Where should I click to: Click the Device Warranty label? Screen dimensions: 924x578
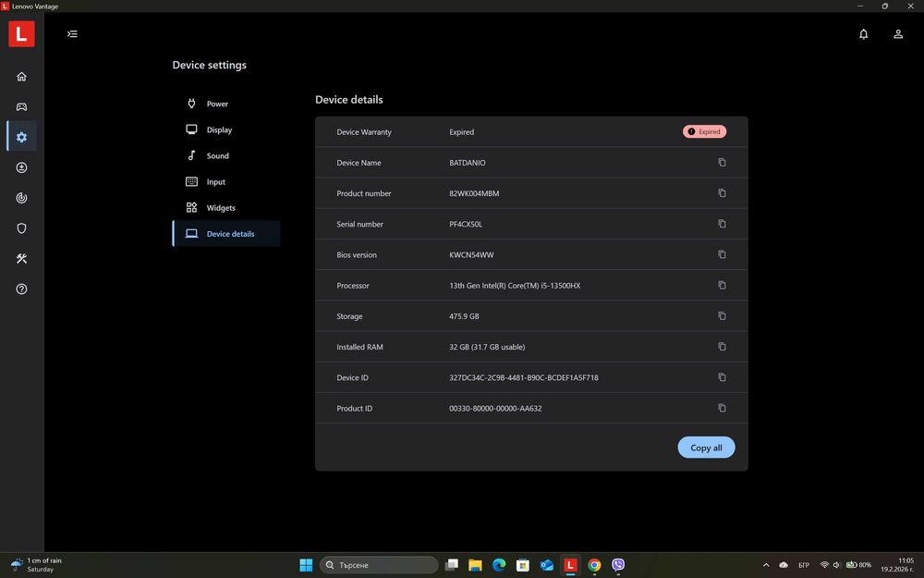point(363,132)
